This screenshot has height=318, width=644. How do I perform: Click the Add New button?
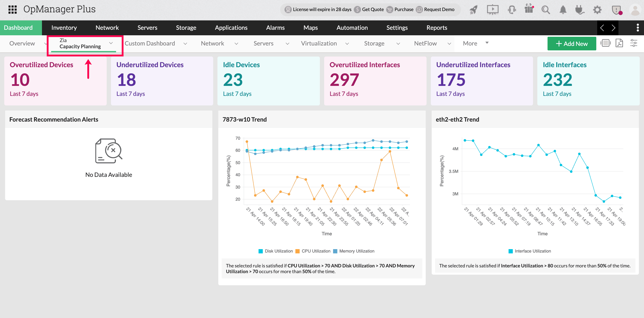point(572,44)
